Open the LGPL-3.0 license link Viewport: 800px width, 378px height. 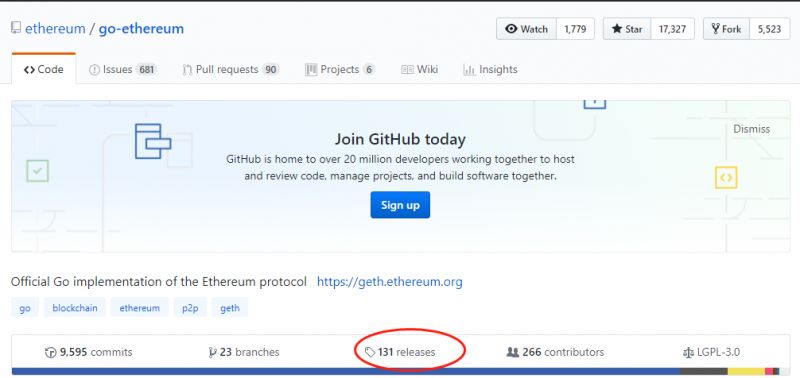(x=711, y=352)
